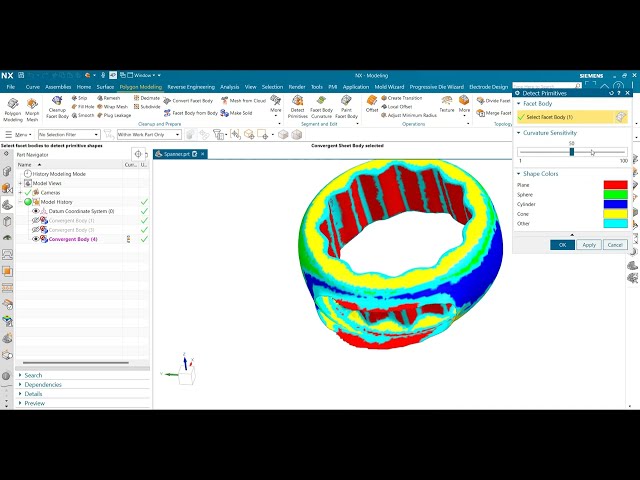This screenshot has height=480, width=640.
Task: Show hidden Convergent Body (1)
Action: pos(36,220)
